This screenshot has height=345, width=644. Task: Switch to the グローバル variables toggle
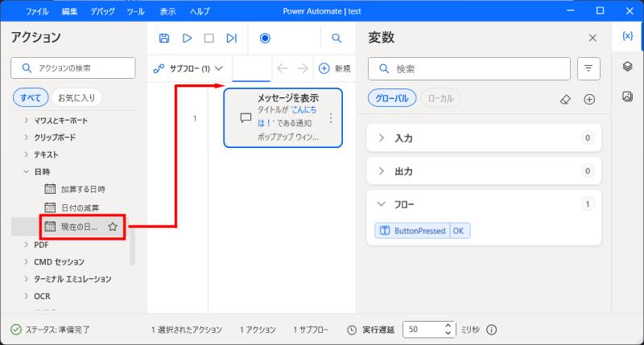point(392,98)
